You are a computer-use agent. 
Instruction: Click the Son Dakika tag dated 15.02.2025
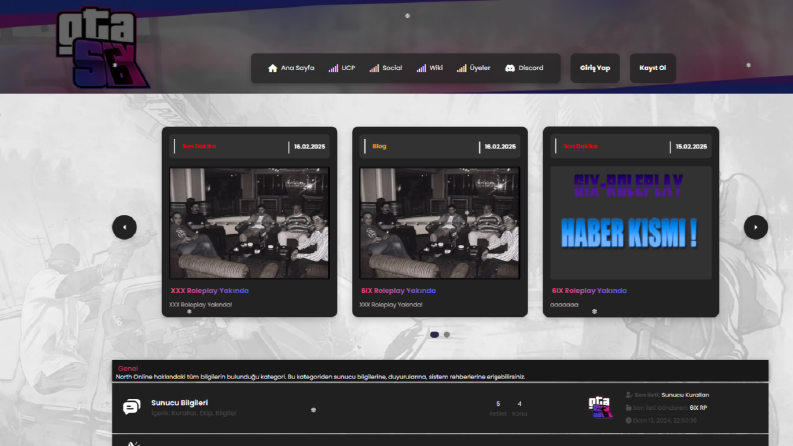coord(581,146)
